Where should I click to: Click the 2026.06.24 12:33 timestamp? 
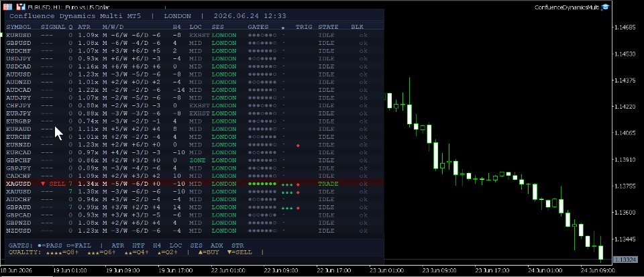(x=250, y=16)
